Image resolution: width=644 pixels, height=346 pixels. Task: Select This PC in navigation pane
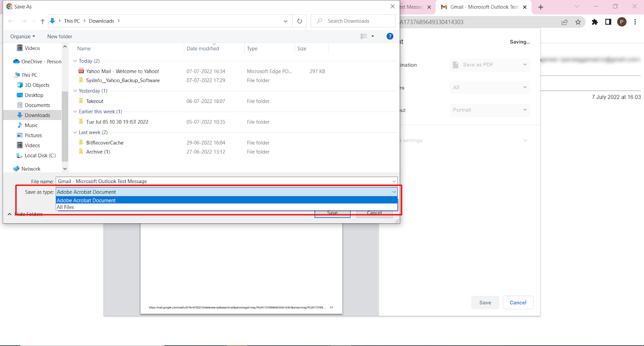25,75
